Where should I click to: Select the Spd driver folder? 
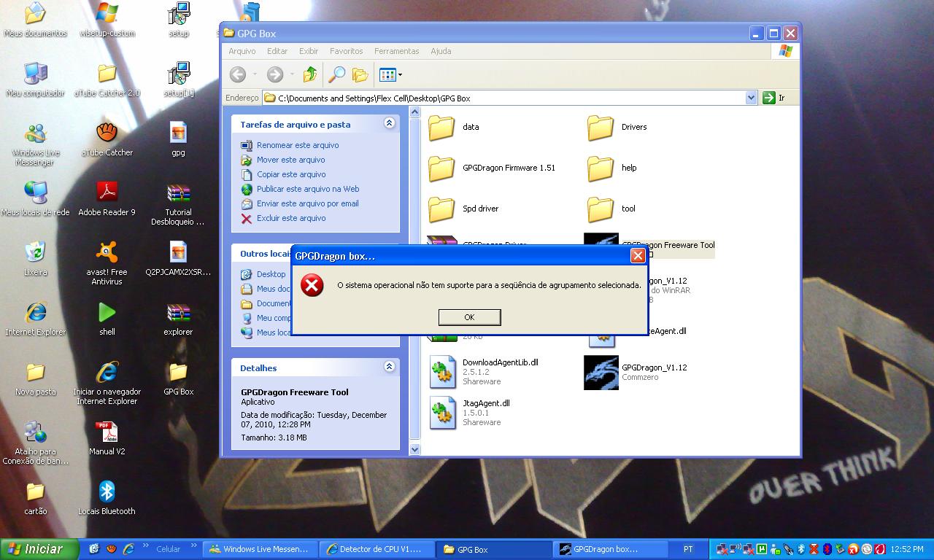[463, 209]
